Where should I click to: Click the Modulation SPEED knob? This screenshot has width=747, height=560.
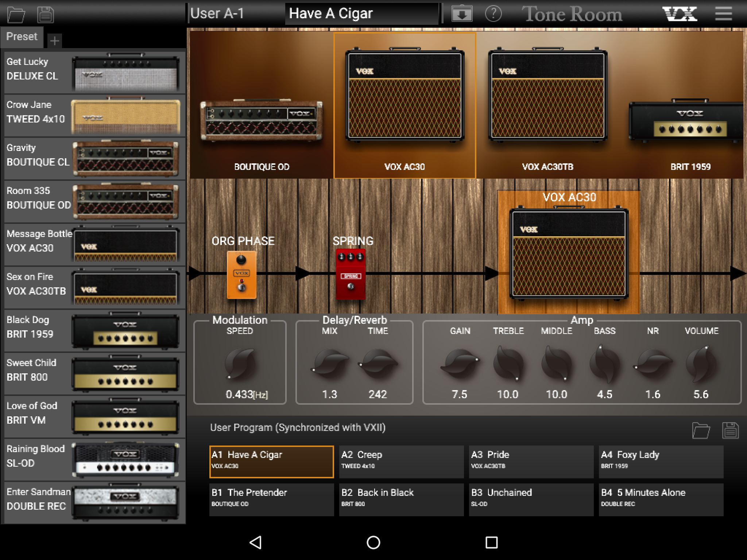240,363
